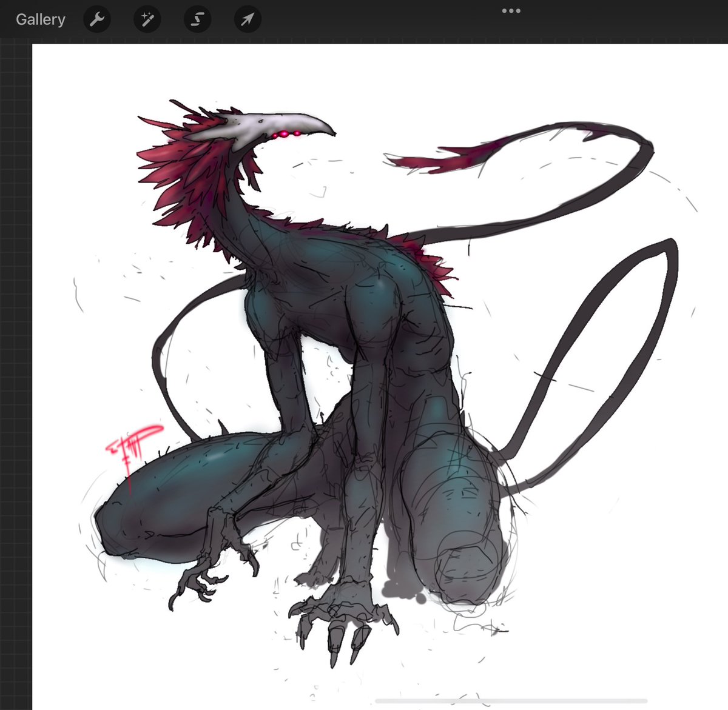Activate the Selection tool
The width and height of the screenshot is (728, 710).
point(197,20)
